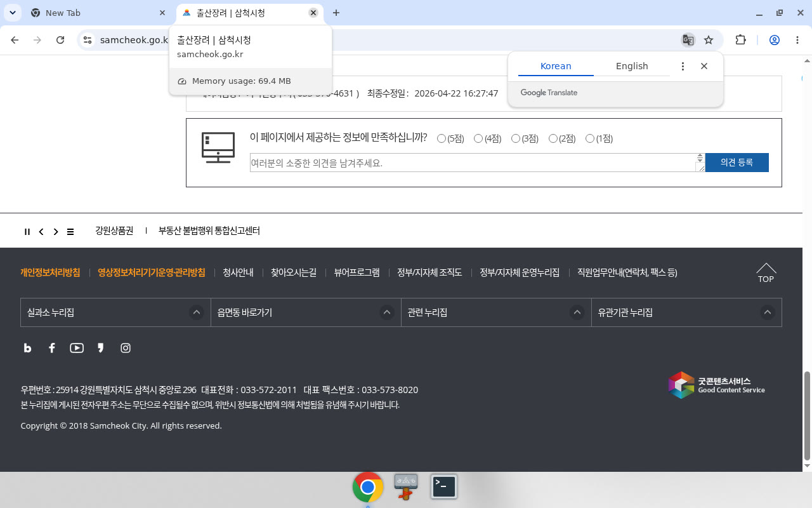The height and width of the screenshot is (508, 812).
Task: Open the 부동산 불법행위 통합신고센터 link
Action: [209, 231]
